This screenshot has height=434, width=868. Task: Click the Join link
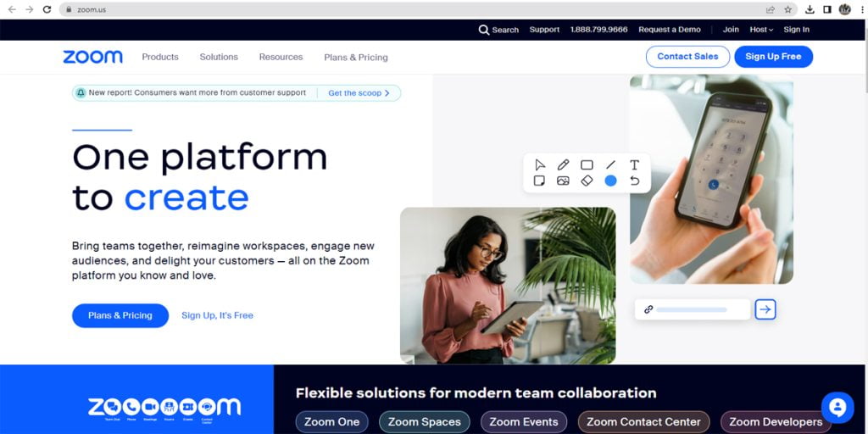tap(731, 30)
